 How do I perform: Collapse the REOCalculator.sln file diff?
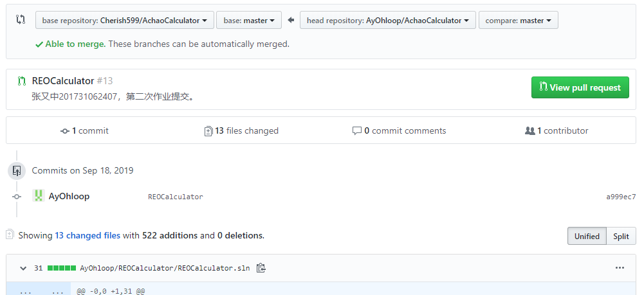(x=23, y=269)
